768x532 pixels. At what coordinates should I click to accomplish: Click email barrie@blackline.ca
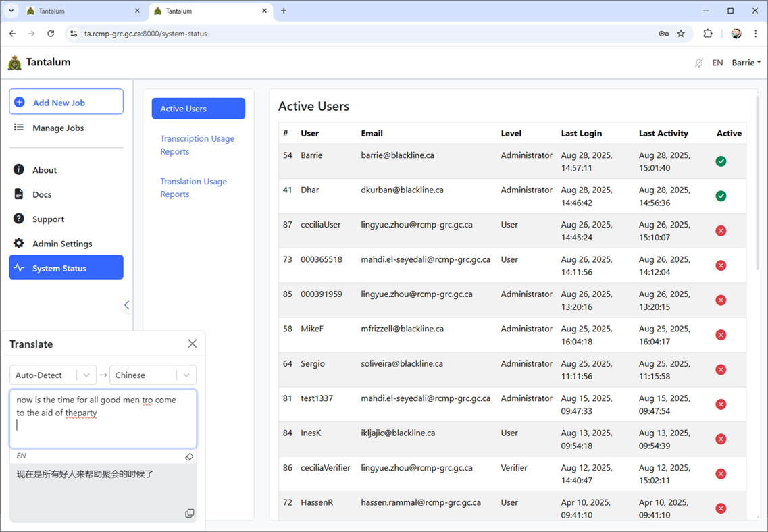pyautogui.click(x=397, y=155)
